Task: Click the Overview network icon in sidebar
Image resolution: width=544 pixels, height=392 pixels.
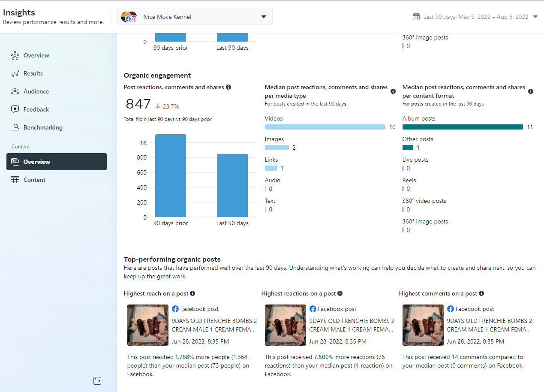Action: click(x=15, y=55)
